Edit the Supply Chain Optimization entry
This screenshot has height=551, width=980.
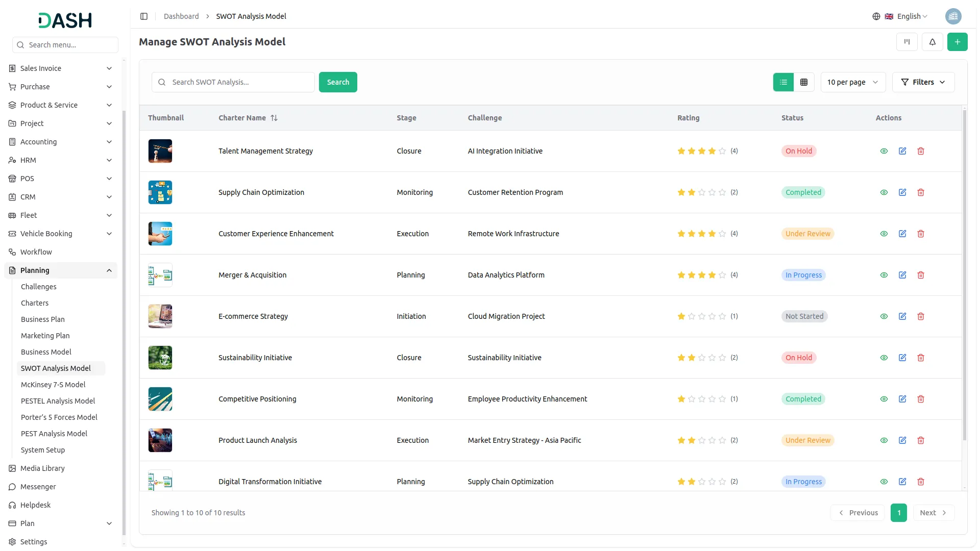902,192
